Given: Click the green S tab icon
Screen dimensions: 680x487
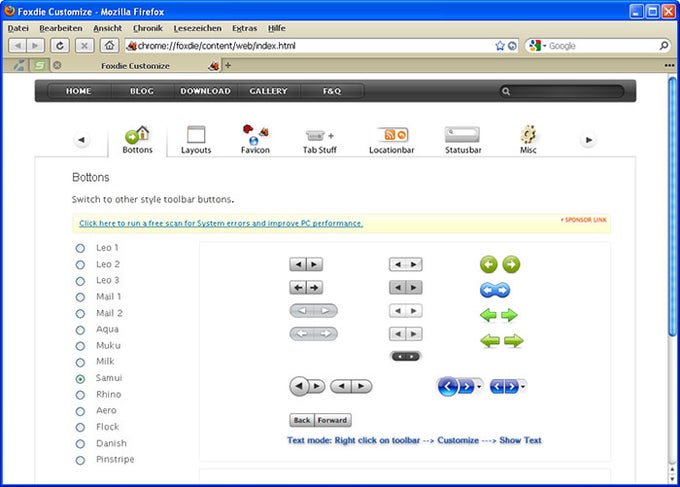Looking at the screenshot, I should [39, 65].
